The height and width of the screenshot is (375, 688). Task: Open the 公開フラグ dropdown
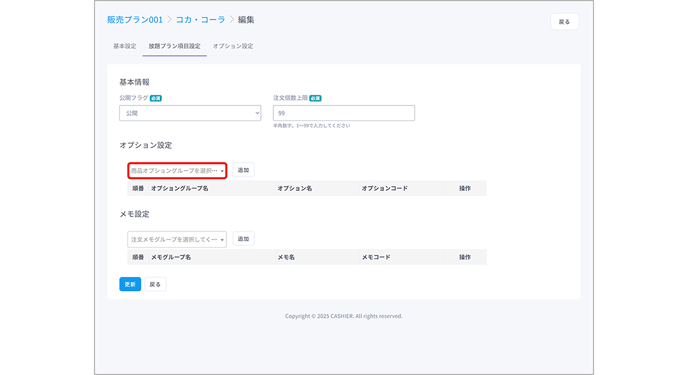tap(190, 113)
